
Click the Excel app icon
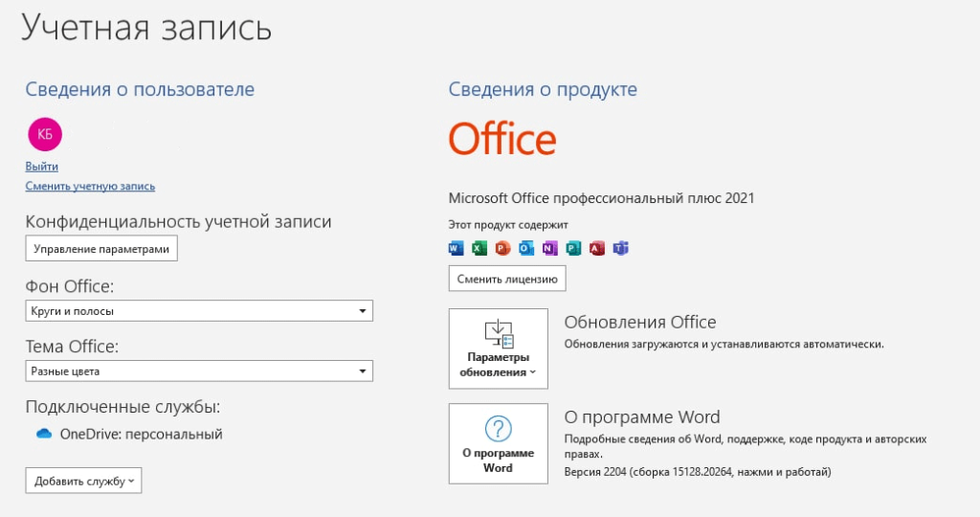(x=479, y=248)
